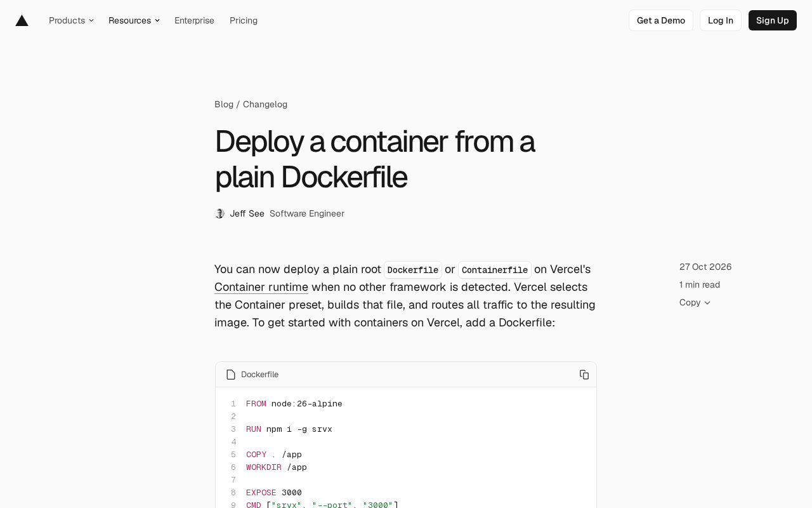Viewport: 812px width, 508px height.
Task: Open the Pricing page
Action: (x=244, y=20)
